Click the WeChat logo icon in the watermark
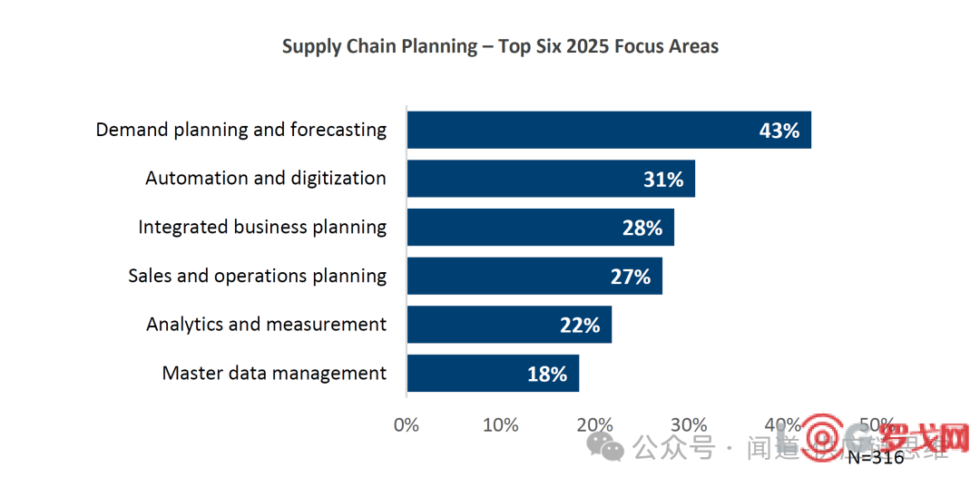980x487 pixels. 604,446
